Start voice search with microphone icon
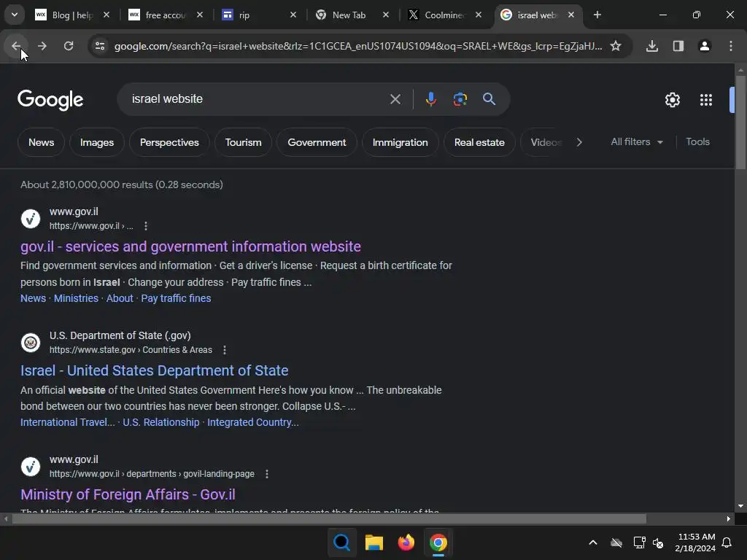This screenshot has height=560, width=747. click(430, 99)
